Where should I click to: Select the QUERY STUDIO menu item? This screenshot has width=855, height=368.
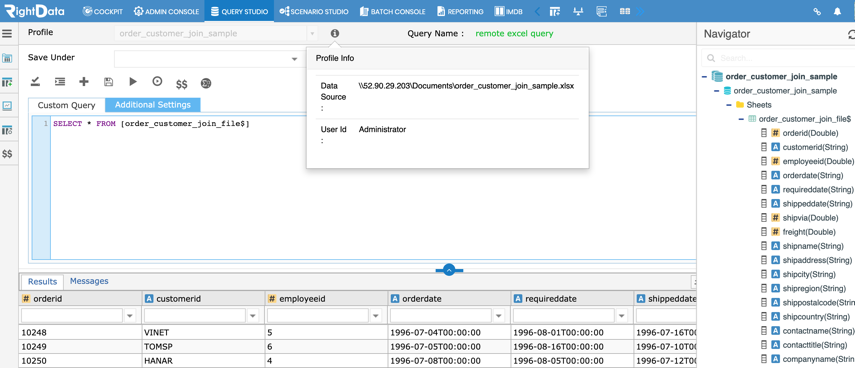[239, 11]
